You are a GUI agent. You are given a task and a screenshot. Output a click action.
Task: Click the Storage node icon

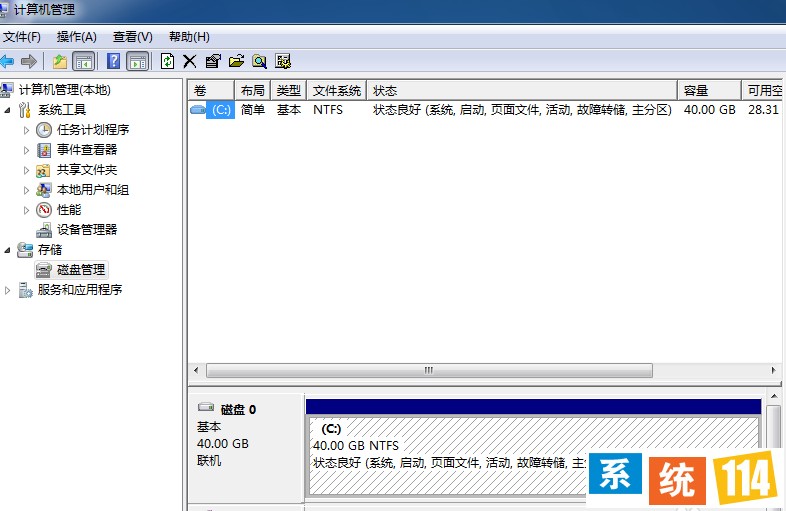click(25, 250)
